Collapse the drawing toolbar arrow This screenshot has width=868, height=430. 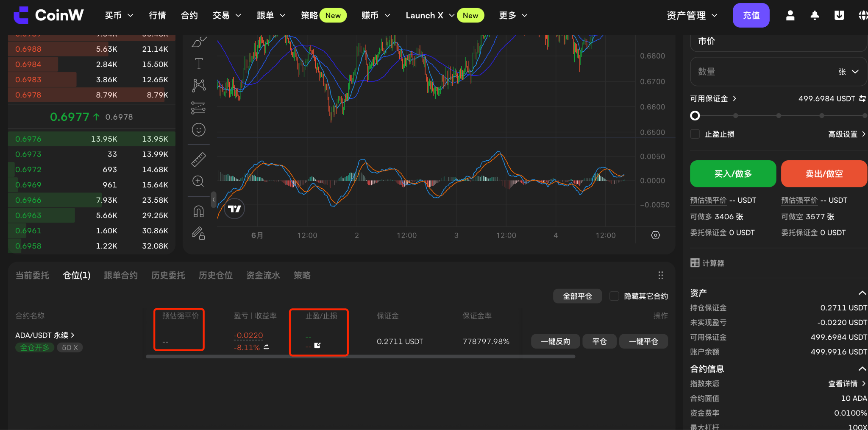214,199
